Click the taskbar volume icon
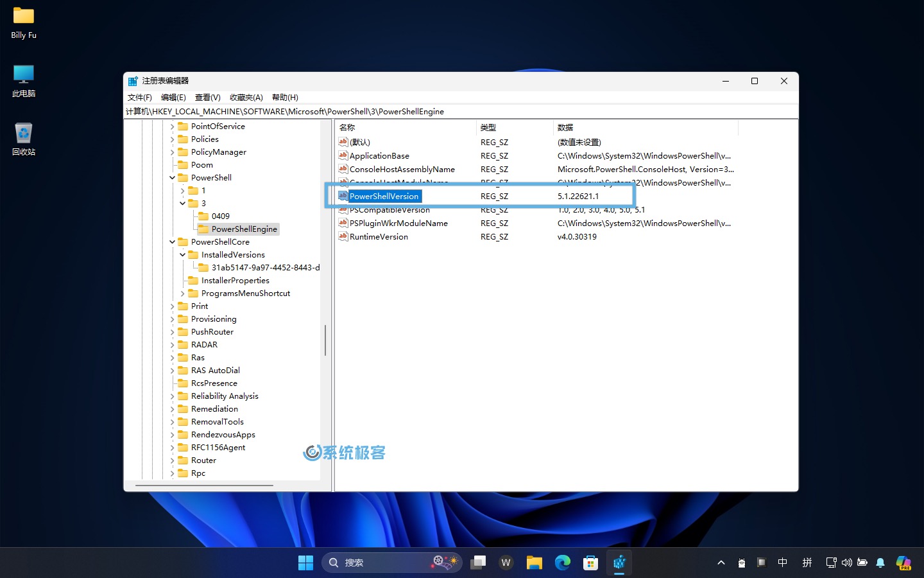Image resolution: width=924 pixels, height=578 pixels. [847, 563]
